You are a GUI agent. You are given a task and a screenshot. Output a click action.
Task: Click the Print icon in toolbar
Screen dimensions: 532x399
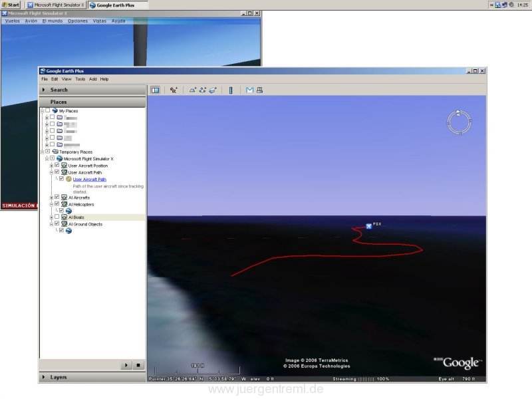259,90
